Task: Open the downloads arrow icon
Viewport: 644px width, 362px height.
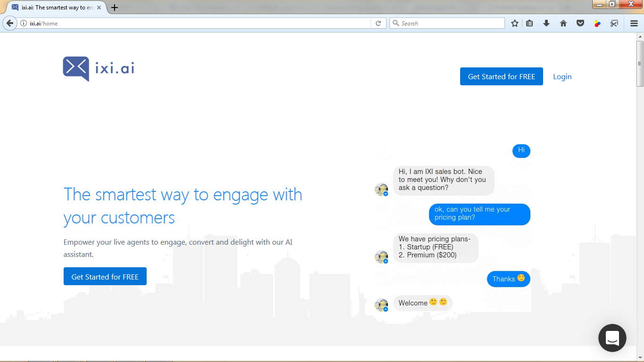Action: click(x=546, y=23)
